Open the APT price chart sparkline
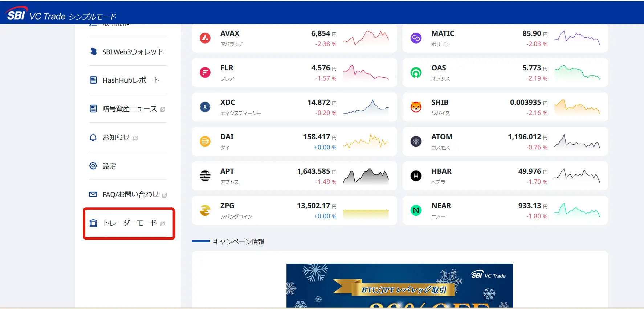 366,176
